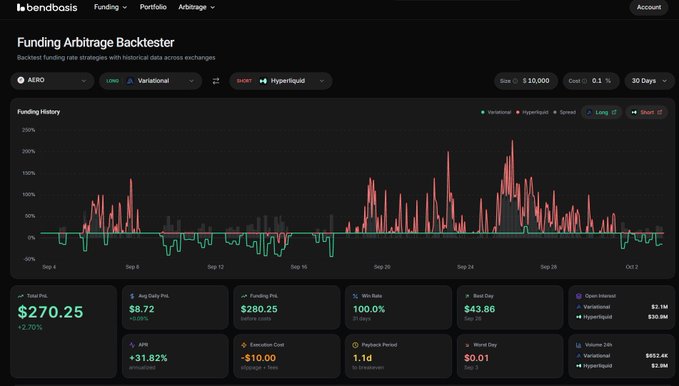Click the Open Interest icon
This screenshot has width=679, height=386.
pyautogui.click(x=579, y=296)
